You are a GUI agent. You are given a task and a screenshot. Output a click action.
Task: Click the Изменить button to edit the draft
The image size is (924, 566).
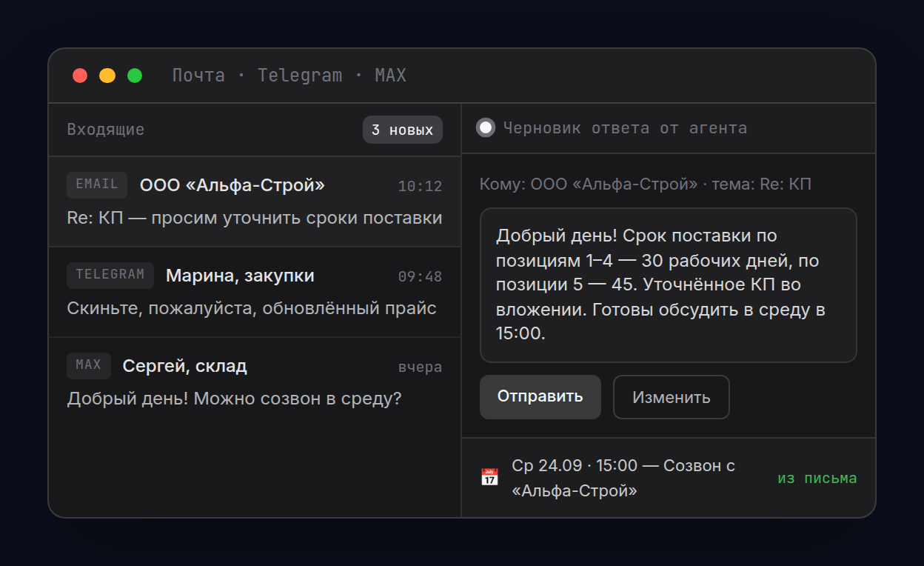coord(672,397)
